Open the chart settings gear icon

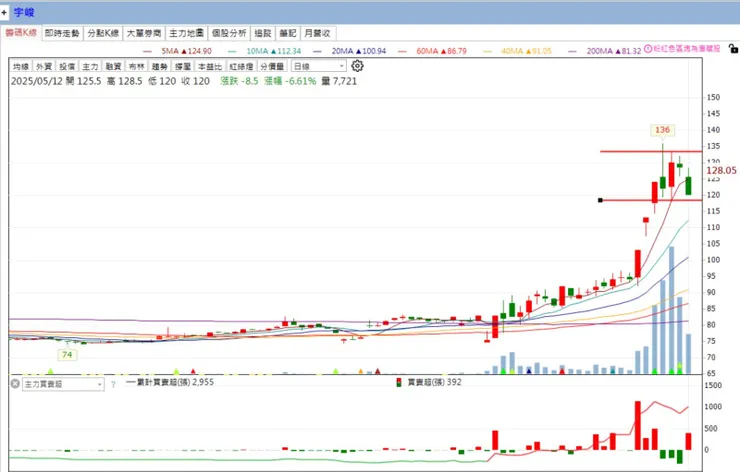(x=357, y=66)
